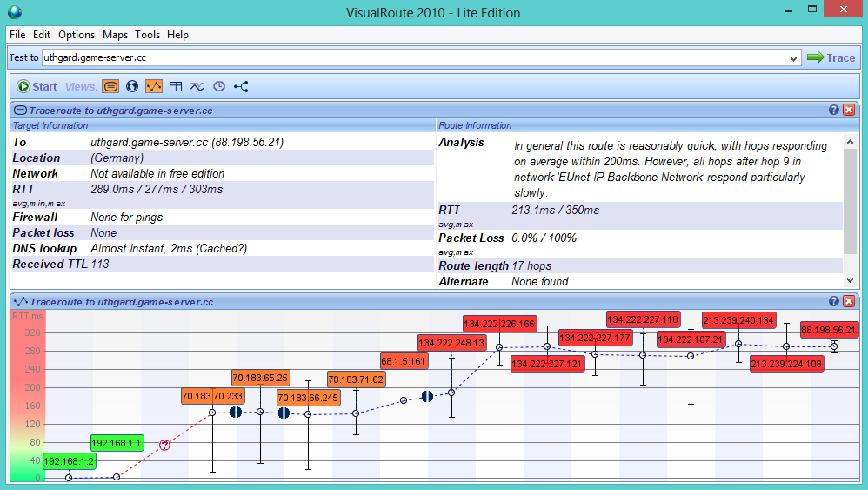Close the traceroute graph panel
This screenshot has height=490, width=868.
coord(849,301)
